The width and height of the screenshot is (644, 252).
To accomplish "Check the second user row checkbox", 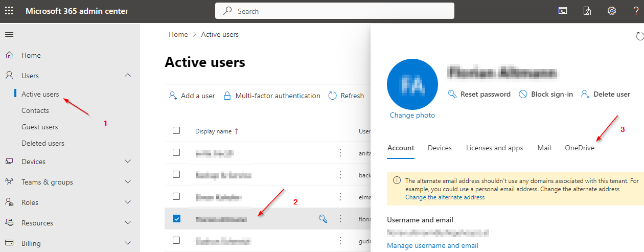I will click(176, 174).
